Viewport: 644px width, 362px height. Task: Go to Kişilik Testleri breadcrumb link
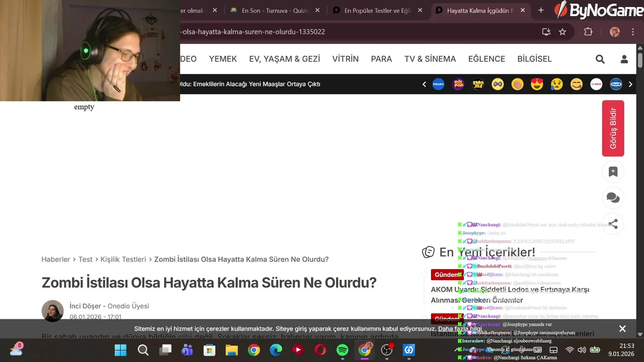pos(123,259)
